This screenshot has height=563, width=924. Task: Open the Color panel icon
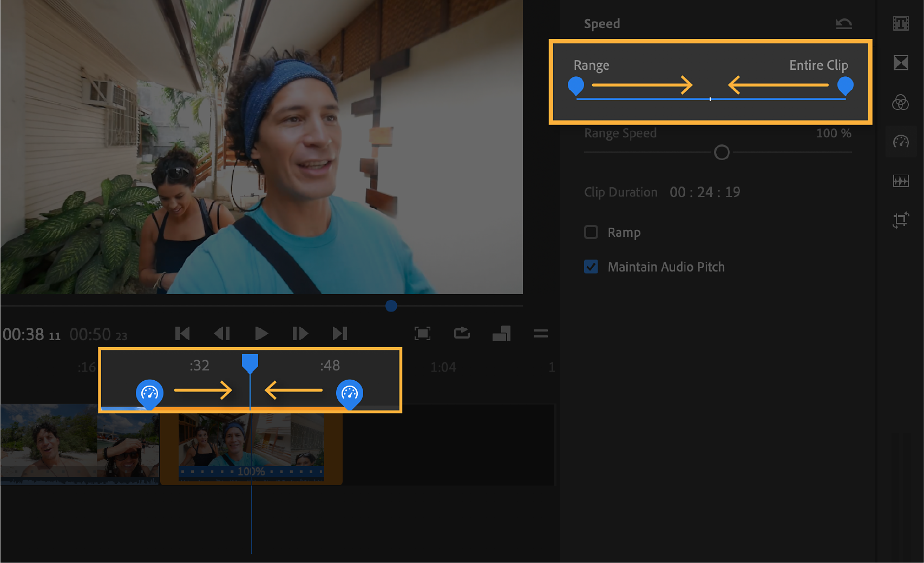pyautogui.click(x=901, y=102)
